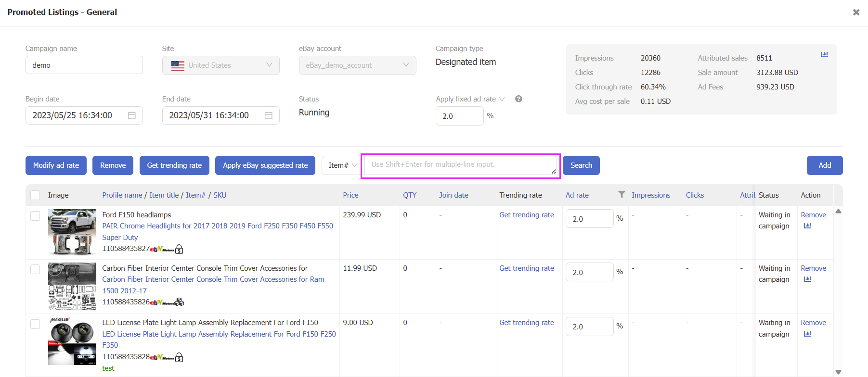868x377 pixels.
Task: Open chart icon in campaign stats panel
Action: click(x=824, y=55)
